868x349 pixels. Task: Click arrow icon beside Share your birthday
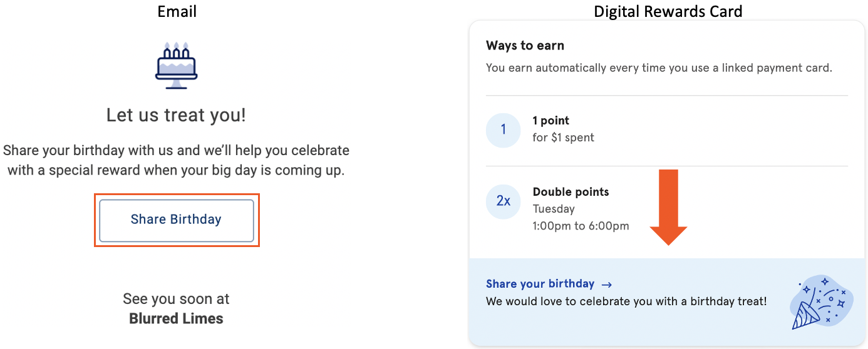(606, 285)
